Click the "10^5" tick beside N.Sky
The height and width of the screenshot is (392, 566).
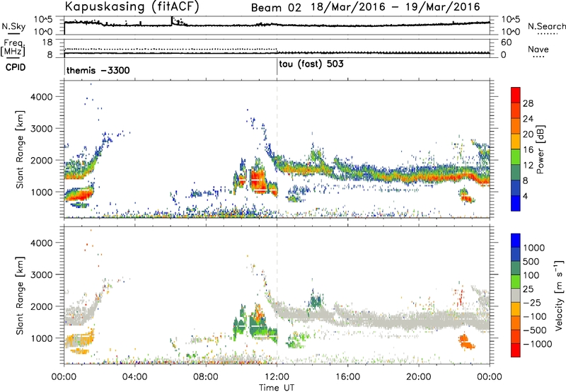(43, 19)
